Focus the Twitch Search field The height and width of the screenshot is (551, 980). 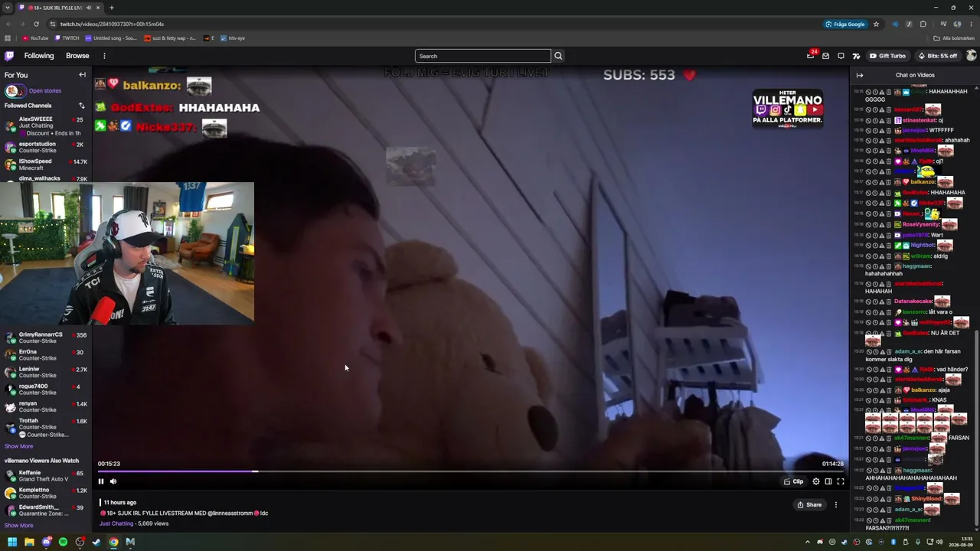(482, 56)
